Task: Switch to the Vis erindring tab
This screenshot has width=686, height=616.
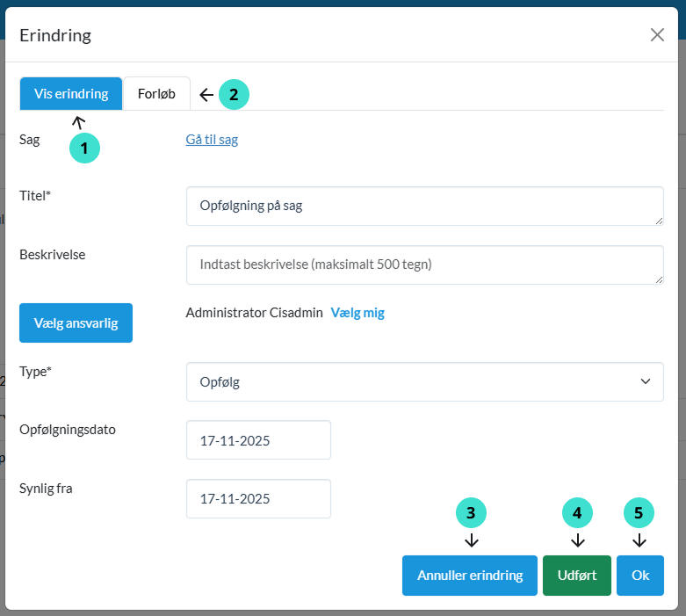Action: pos(71,94)
